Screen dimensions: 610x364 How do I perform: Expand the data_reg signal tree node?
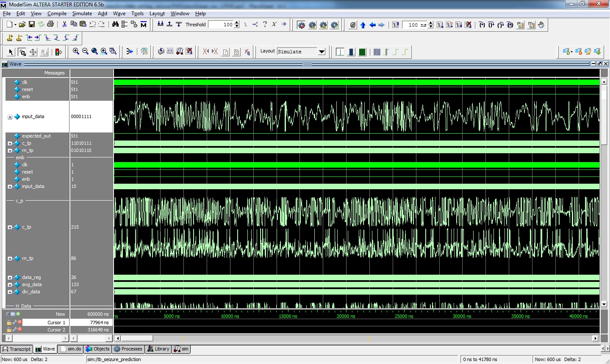pos(10,278)
